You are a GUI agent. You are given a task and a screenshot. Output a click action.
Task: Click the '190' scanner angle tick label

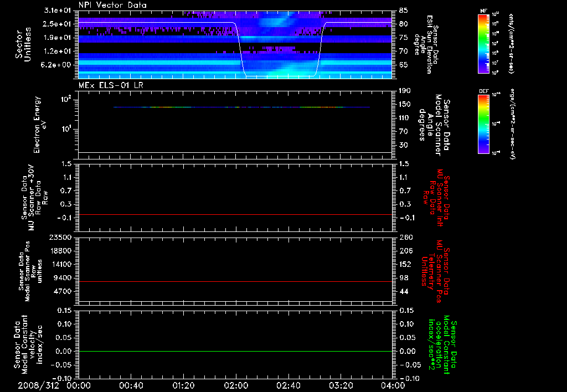(406, 91)
